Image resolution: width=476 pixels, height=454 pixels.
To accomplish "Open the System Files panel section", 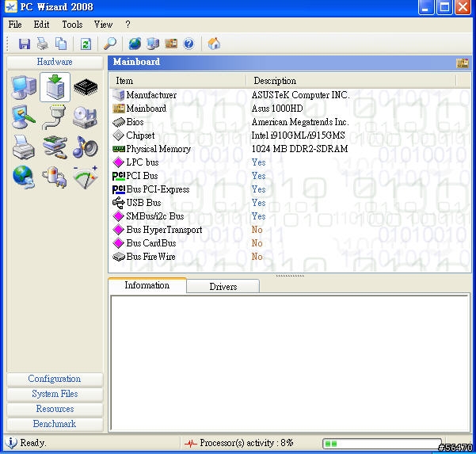I will point(55,394).
